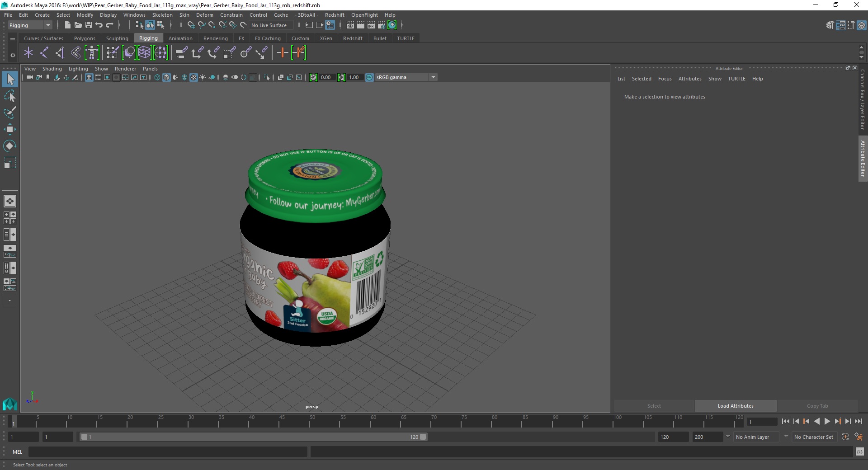Create a new scene file
Image resolution: width=868 pixels, height=470 pixels.
(67, 25)
